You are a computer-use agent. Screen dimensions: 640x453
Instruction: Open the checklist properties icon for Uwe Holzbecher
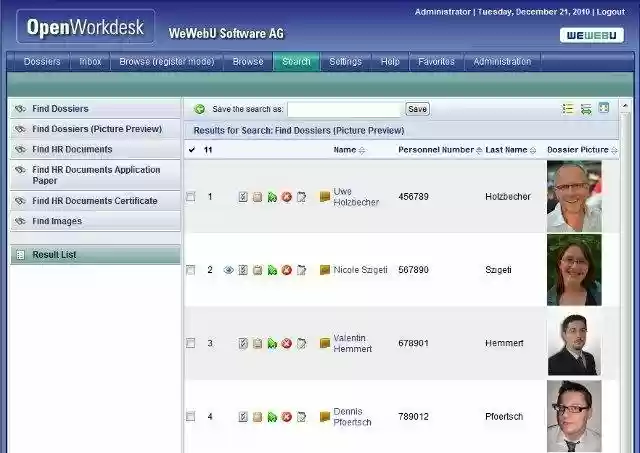(x=243, y=197)
